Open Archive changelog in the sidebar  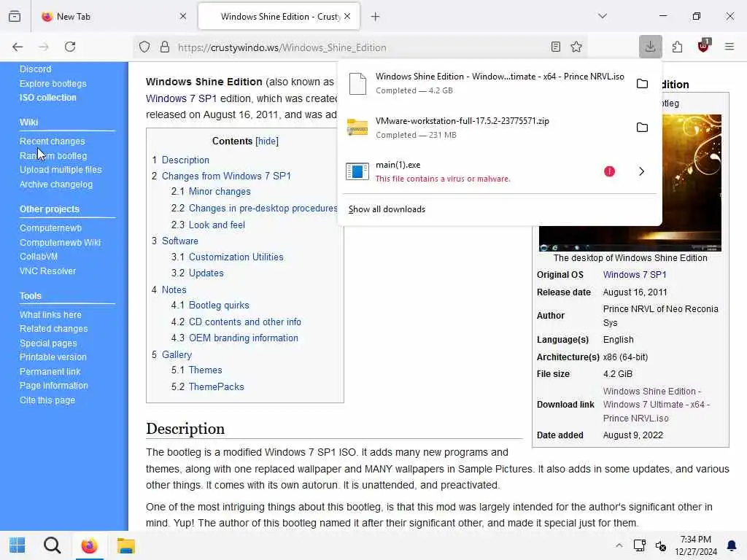(x=55, y=184)
